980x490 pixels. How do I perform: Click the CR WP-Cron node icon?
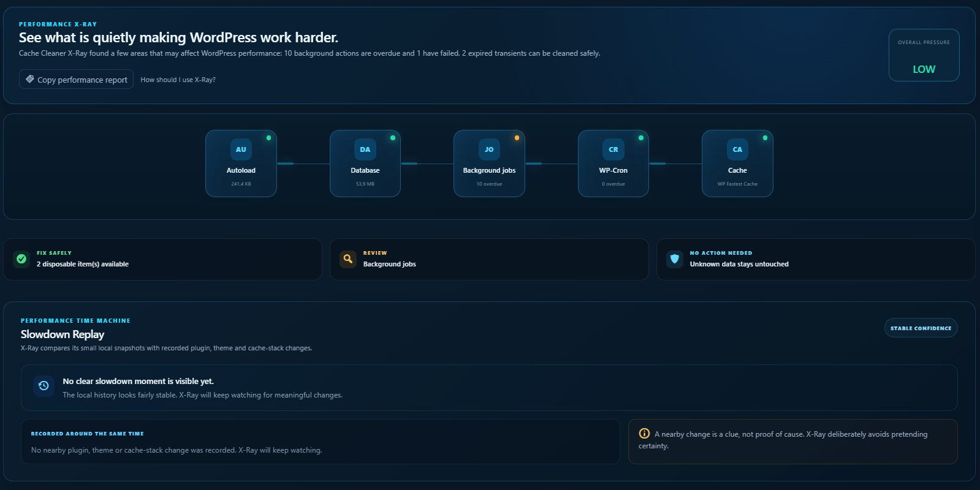point(613,149)
